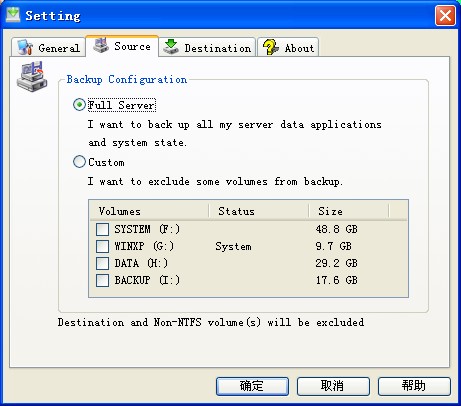Screen dimensions: 461x406
Task: Select the Full Server radio button
Action: pos(79,105)
